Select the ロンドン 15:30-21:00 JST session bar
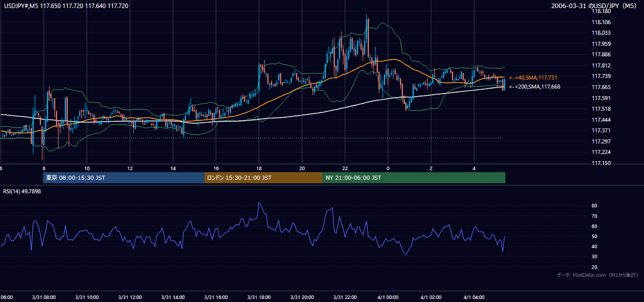The image size is (644, 302). (263, 178)
